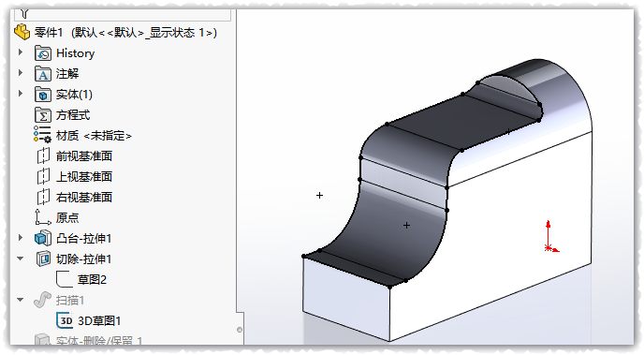The image size is (644, 355).
Task: Expand the History node
Action: coord(21,52)
